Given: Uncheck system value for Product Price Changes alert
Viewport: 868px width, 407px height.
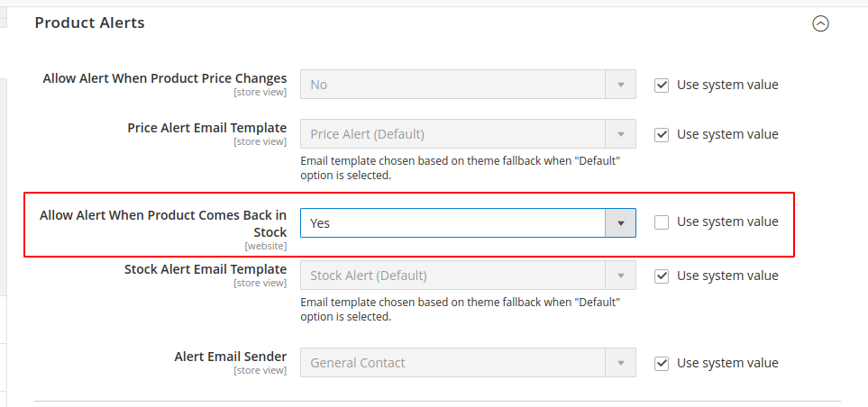Looking at the screenshot, I should pos(662,85).
